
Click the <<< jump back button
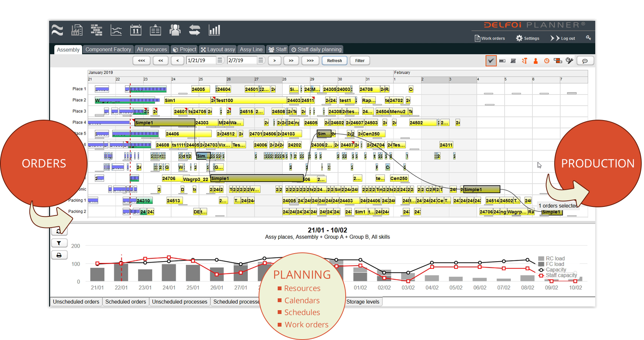point(141,60)
